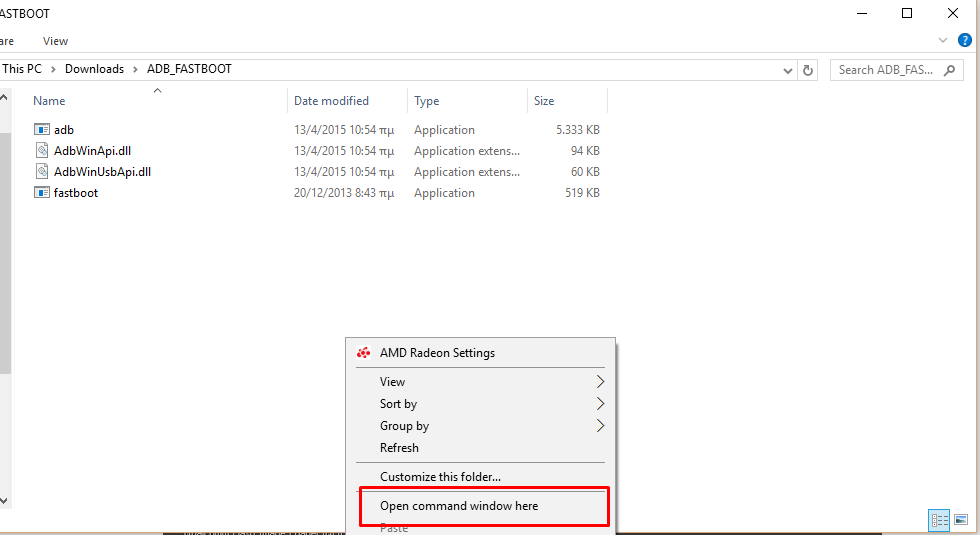Navigate to Downloads breadcrumb

tap(94, 69)
